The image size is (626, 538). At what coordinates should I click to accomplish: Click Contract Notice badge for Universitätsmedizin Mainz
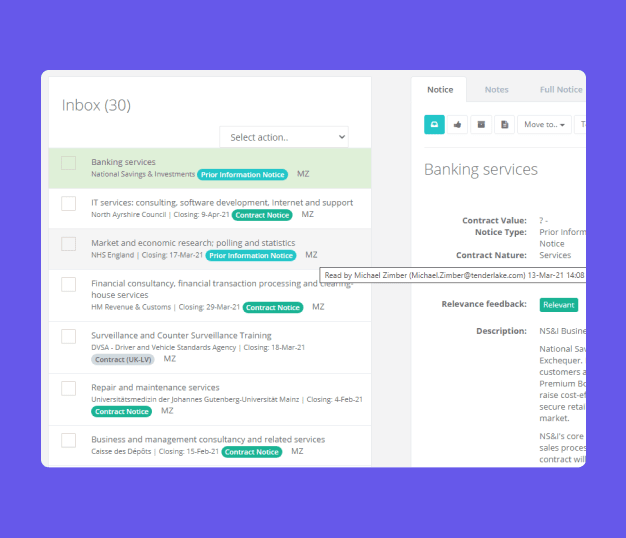(122, 411)
